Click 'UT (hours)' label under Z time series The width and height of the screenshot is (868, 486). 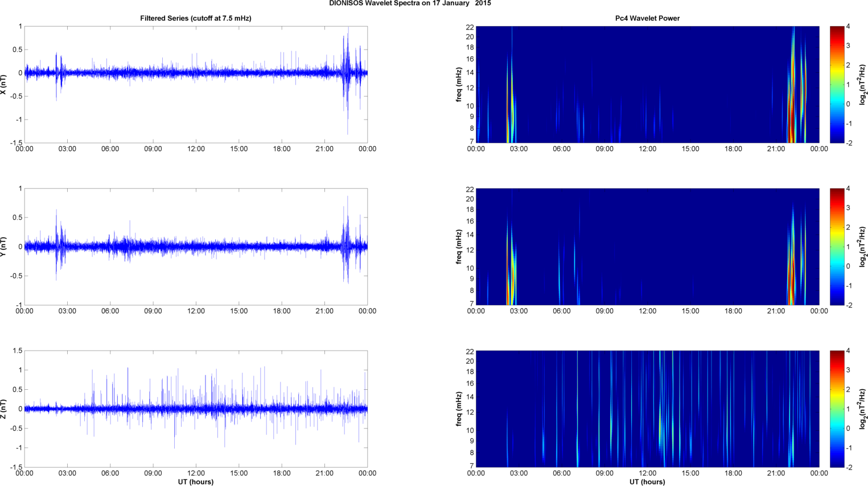click(196, 481)
